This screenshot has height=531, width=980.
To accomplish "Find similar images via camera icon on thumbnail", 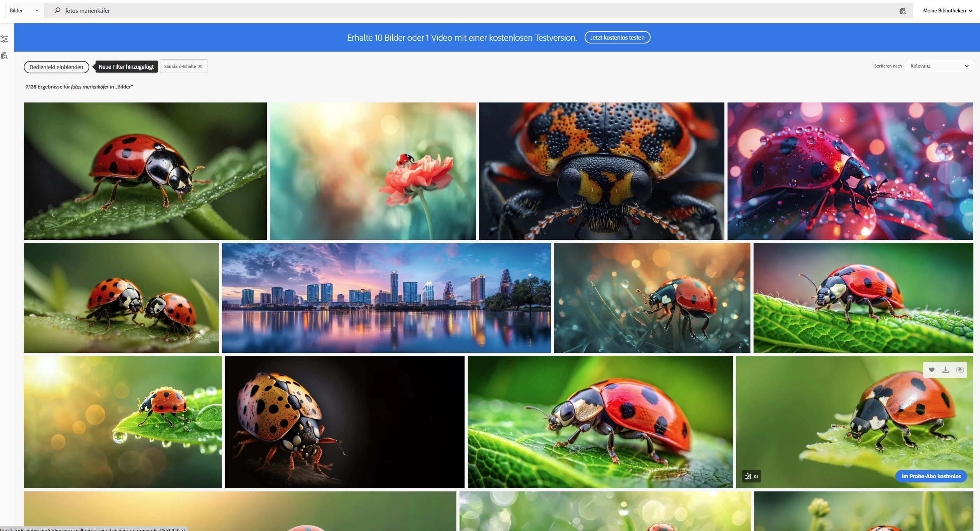I will (960, 370).
